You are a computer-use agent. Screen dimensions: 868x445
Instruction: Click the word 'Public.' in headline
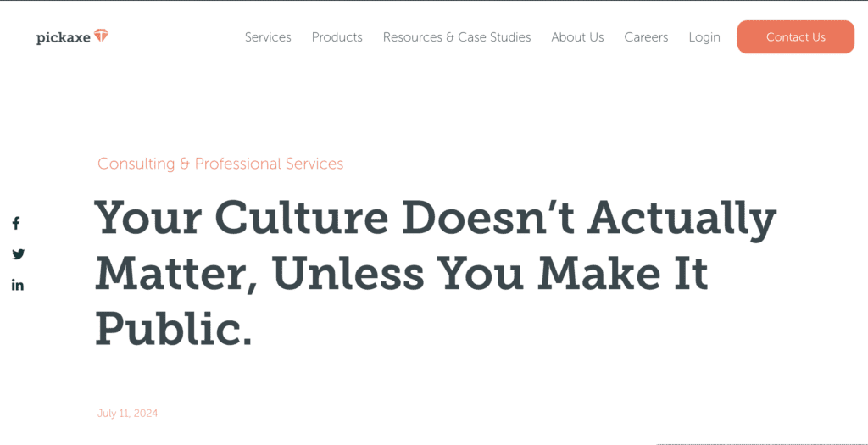pos(175,329)
